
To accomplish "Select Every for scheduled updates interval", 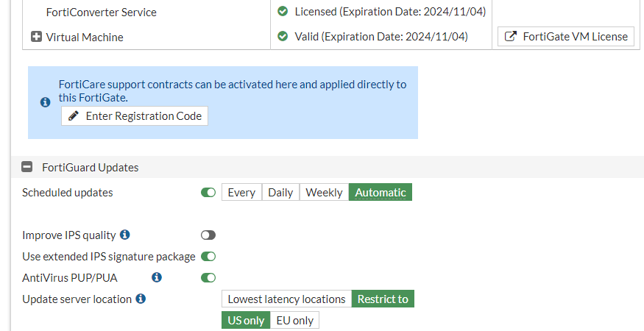I will point(241,193).
